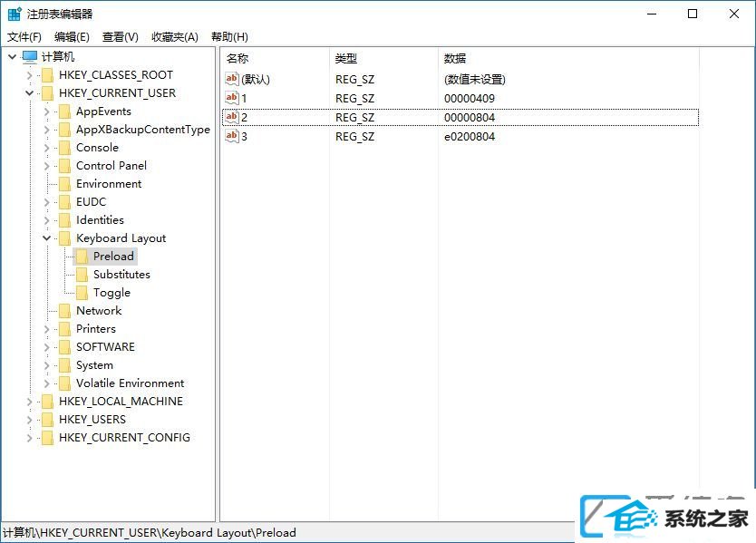
Task: Open the 查看(V) menu
Action: pyautogui.click(x=121, y=37)
